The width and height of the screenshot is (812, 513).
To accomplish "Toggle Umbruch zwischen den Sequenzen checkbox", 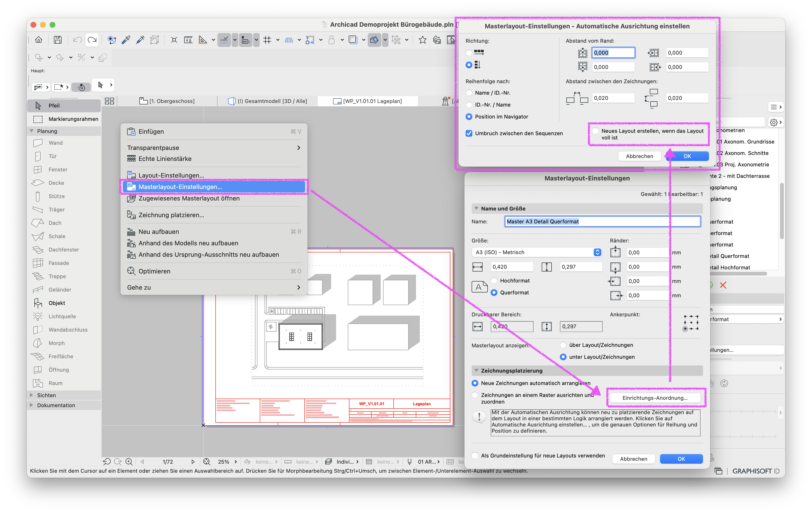I will coord(469,133).
